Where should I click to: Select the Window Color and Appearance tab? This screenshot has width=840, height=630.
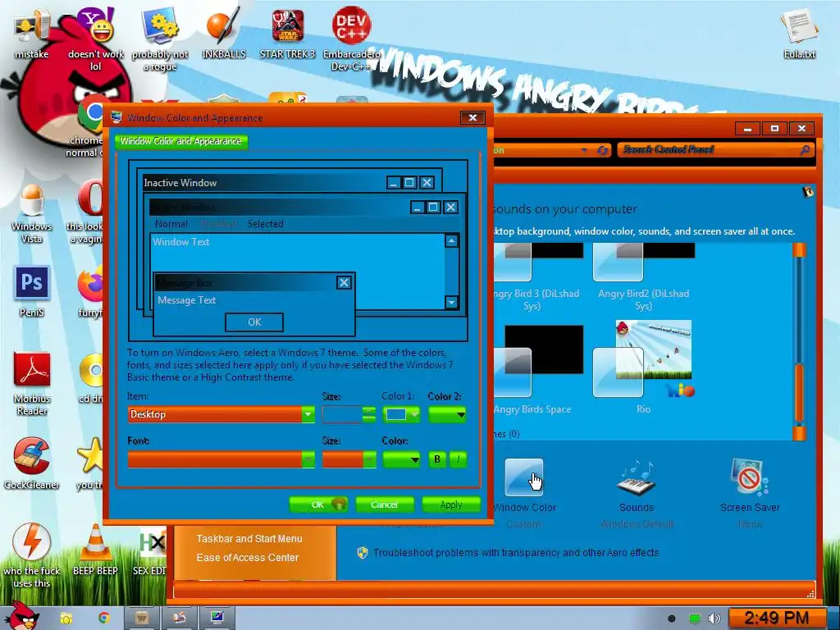point(181,141)
